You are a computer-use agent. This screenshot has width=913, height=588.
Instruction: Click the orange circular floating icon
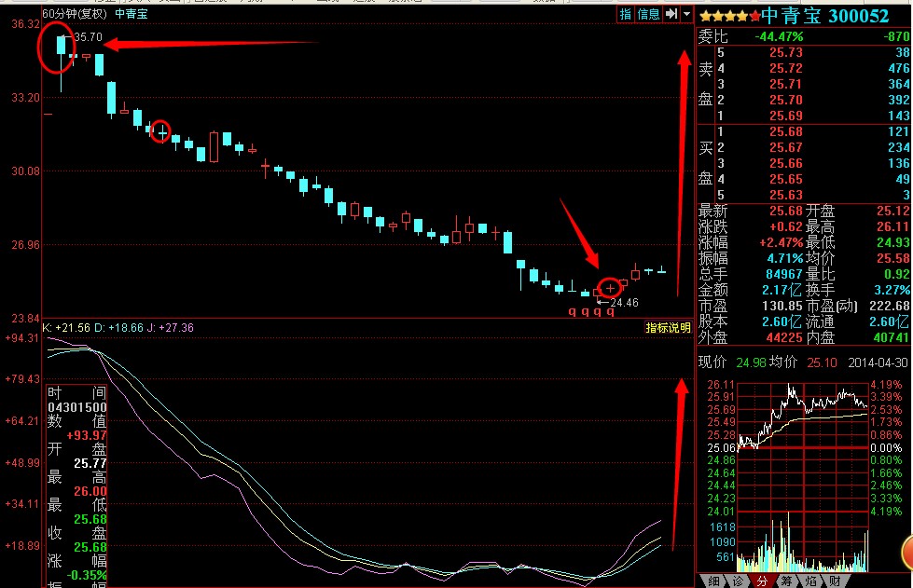907,553
